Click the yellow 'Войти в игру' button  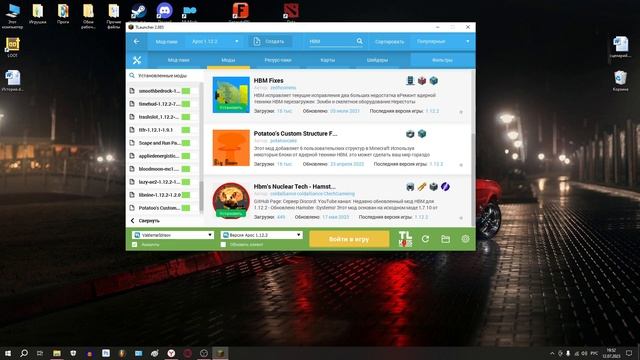[349, 239]
